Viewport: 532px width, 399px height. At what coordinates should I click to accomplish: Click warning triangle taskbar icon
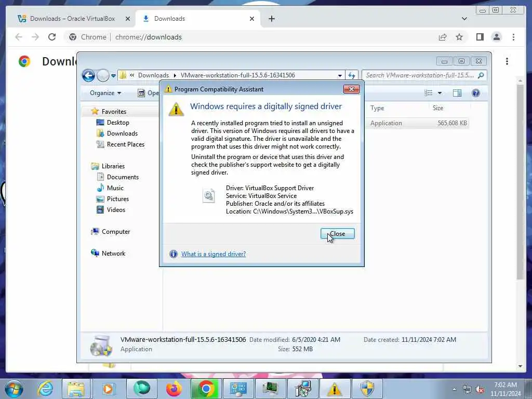pyautogui.click(x=335, y=389)
